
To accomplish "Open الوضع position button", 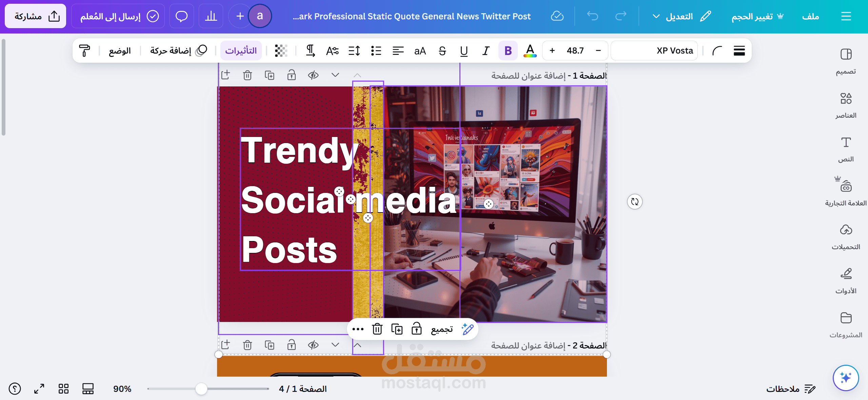I will pos(120,51).
